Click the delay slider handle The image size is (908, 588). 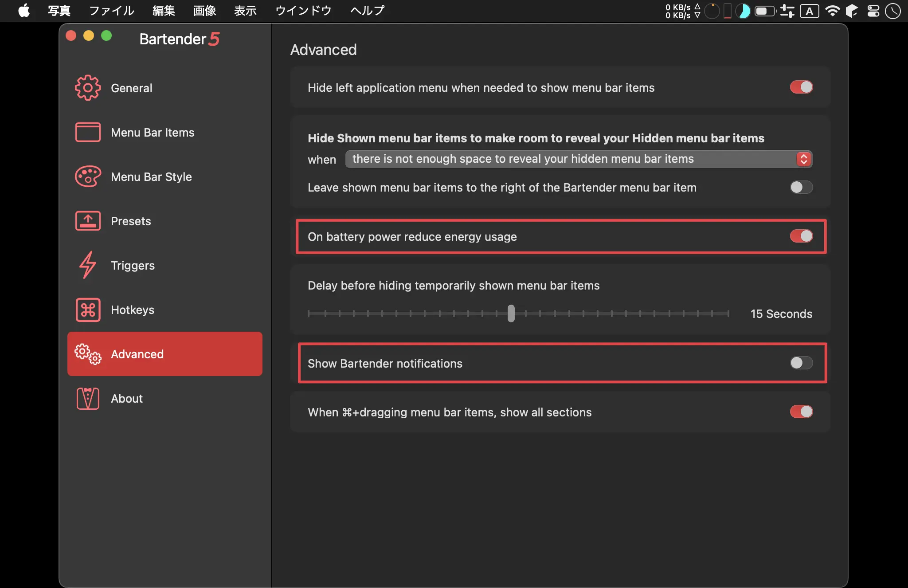pos(511,314)
